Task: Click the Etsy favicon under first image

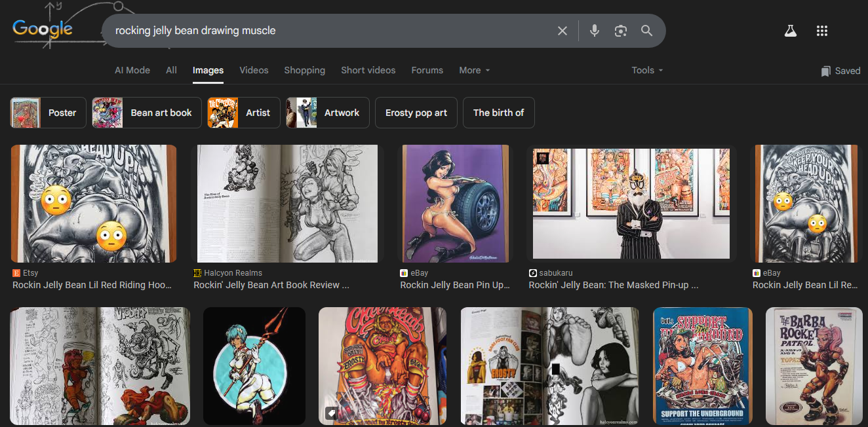Action: (16, 273)
